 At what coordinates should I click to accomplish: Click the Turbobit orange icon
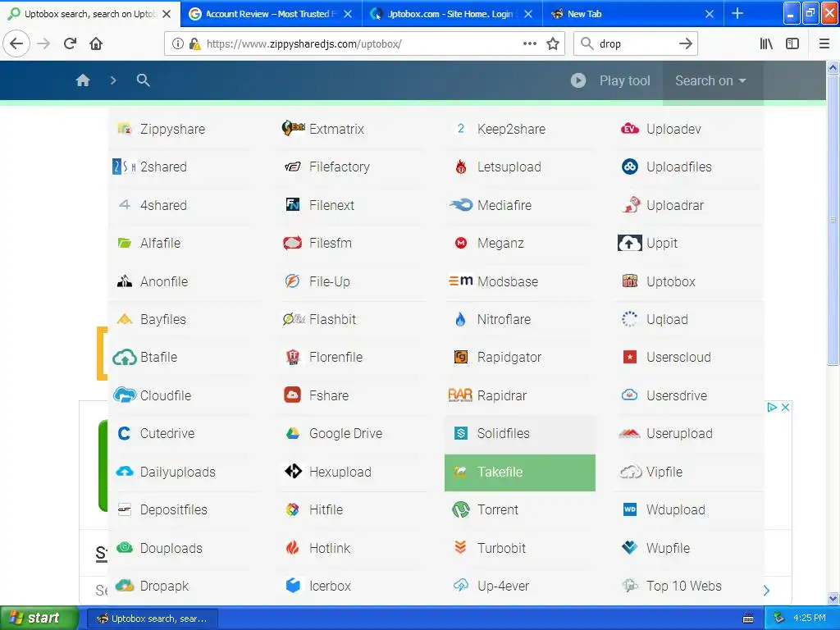pos(461,547)
